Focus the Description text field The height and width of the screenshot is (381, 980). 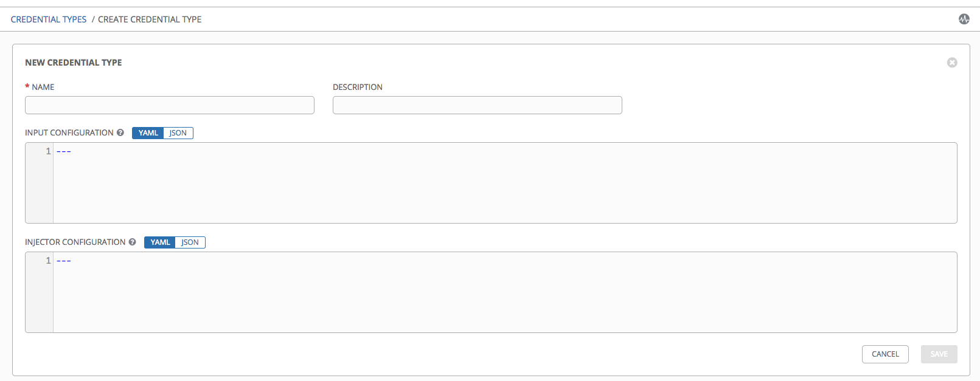pos(477,105)
